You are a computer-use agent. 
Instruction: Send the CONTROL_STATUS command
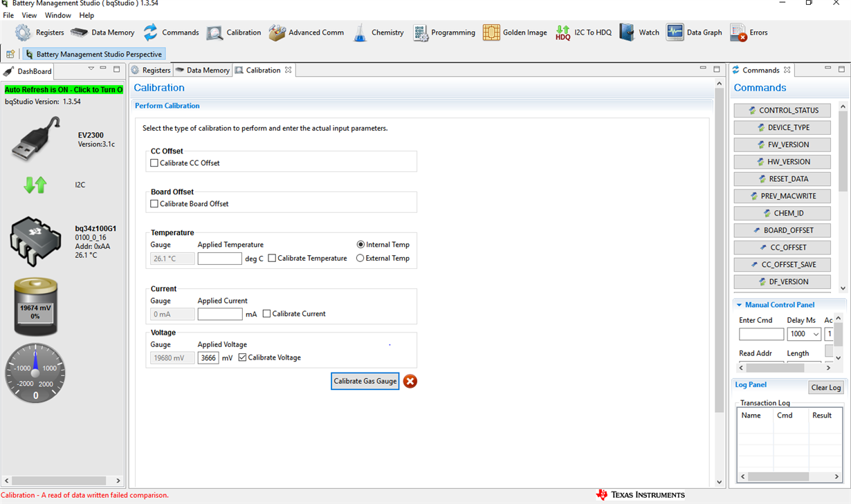783,111
